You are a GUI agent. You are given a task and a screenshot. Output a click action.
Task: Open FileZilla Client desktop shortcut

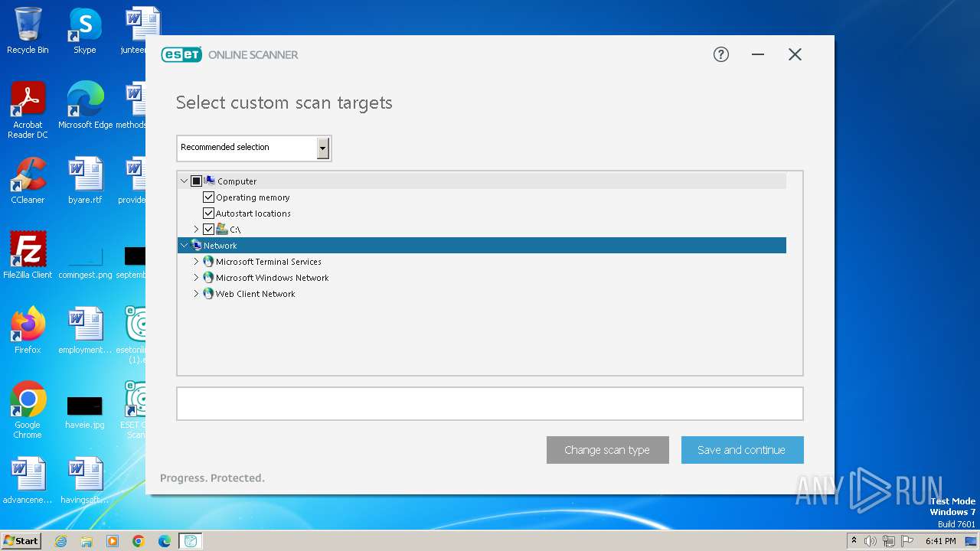point(28,256)
